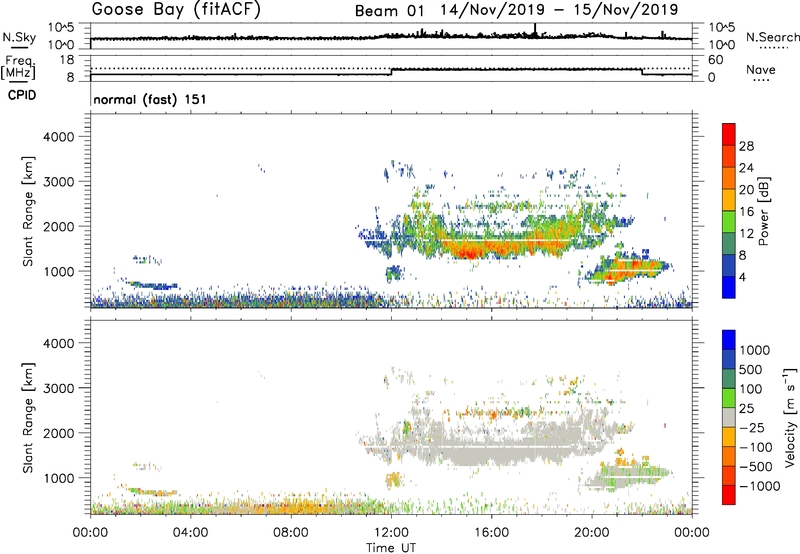Click the '24' label on the Power colorbar
Viewport: 800px width, 554px height.
[x=746, y=168]
